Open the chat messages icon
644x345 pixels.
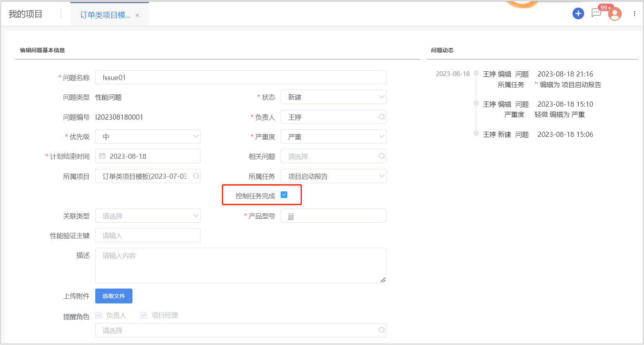click(596, 13)
